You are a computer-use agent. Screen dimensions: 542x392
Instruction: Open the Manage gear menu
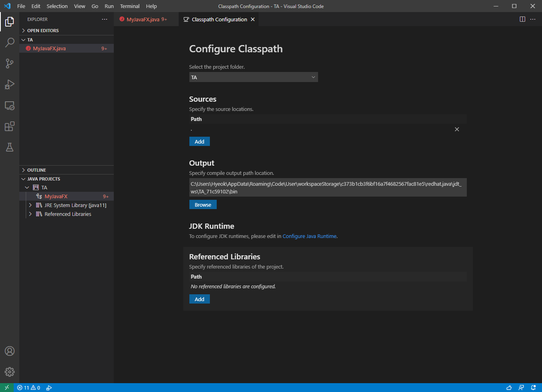pyautogui.click(x=10, y=372)
